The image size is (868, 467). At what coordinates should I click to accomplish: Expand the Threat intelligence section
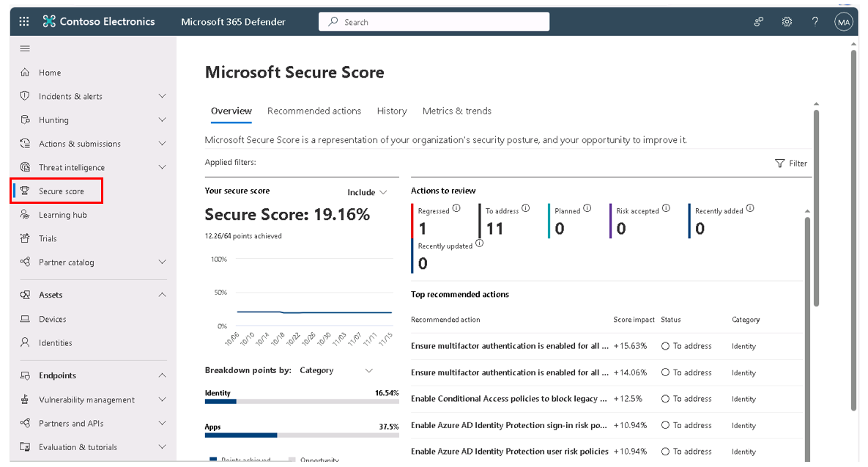tap(162, 167)
